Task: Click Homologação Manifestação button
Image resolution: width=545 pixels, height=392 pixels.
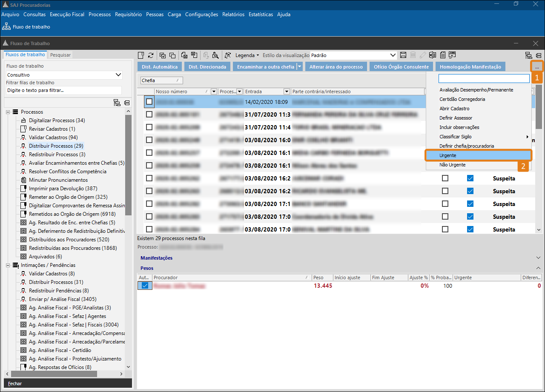Action: [470, 67]
